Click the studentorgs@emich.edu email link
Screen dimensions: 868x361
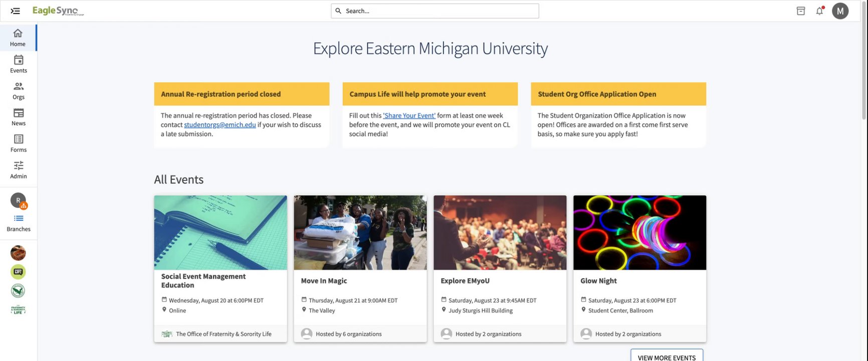[x=220, y=125]
